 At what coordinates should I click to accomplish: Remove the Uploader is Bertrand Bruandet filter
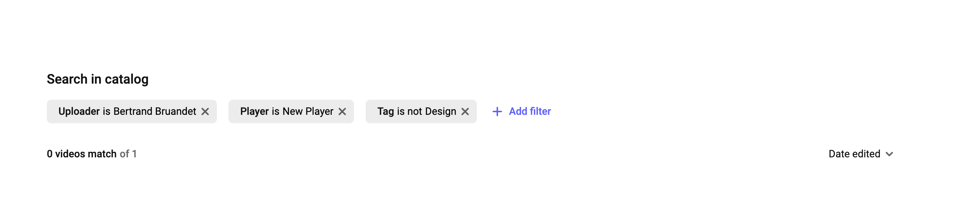tap(205, 112)
